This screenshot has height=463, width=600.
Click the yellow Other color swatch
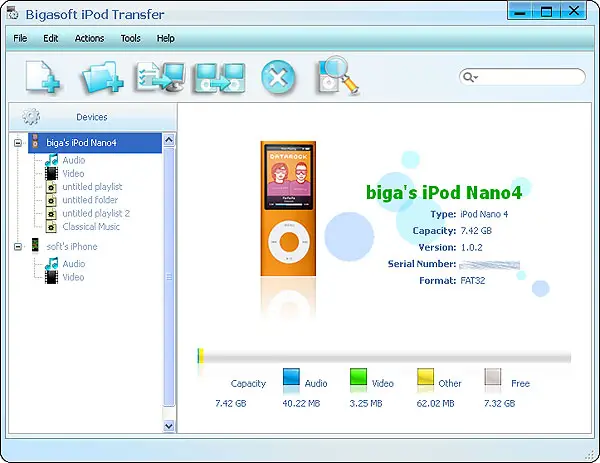pos(426,377)
